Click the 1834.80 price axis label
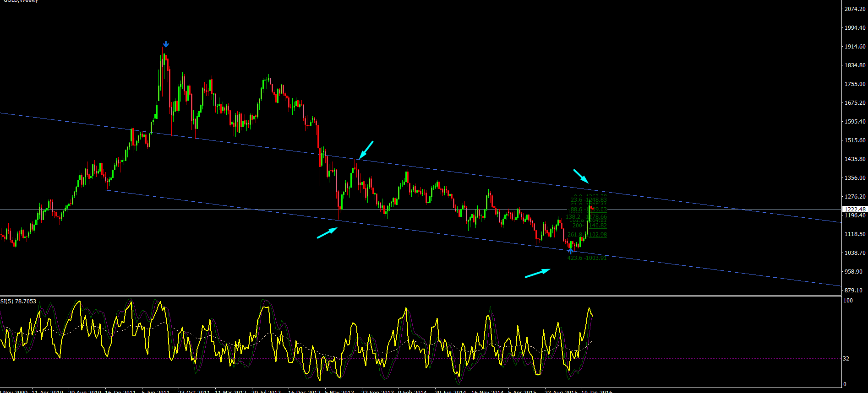868x393 pixels. click(855, 65)
